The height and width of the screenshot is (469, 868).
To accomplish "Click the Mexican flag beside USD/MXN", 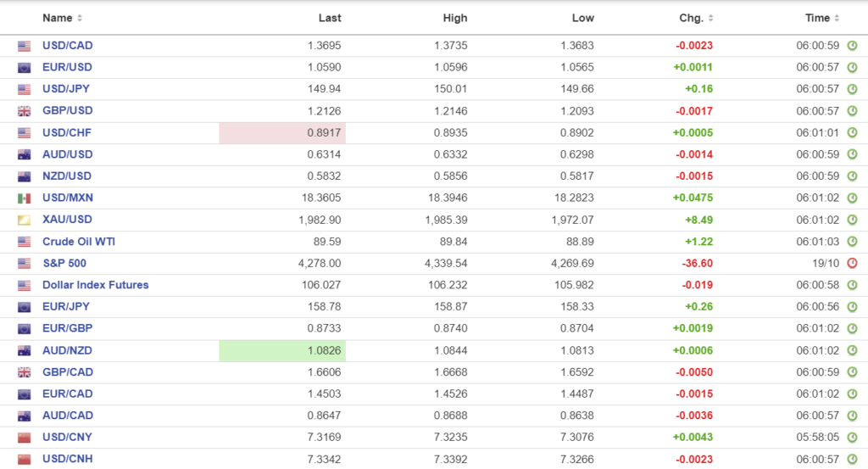I will 24,198.
